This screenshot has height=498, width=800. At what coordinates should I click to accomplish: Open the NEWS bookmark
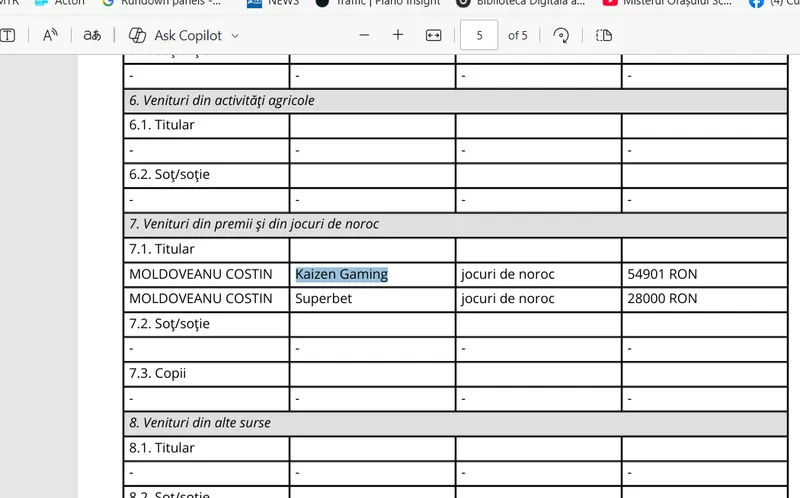(273, 3)
